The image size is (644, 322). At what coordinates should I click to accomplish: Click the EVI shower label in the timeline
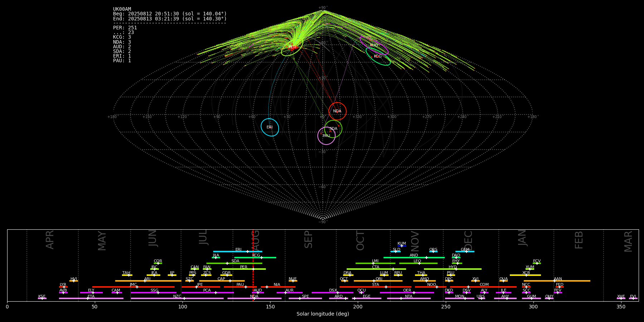(x=633, y=296)
